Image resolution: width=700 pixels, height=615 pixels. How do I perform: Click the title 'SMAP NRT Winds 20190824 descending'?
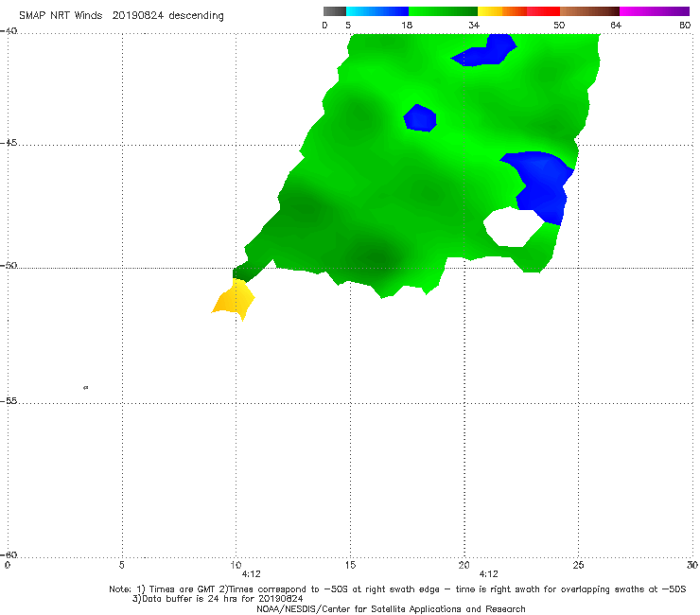click(x=121, y=16)
